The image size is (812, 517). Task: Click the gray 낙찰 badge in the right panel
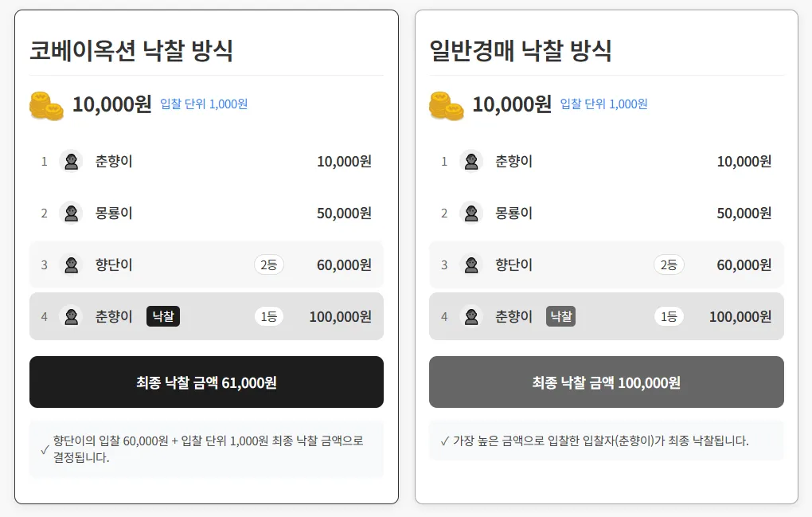tap(561, 316)
